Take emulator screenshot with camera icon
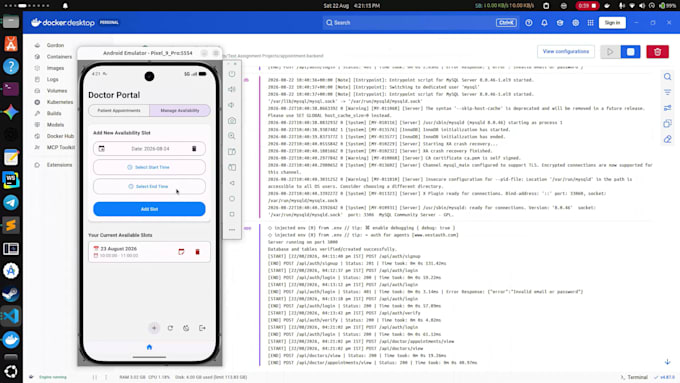 click(232, 121)
